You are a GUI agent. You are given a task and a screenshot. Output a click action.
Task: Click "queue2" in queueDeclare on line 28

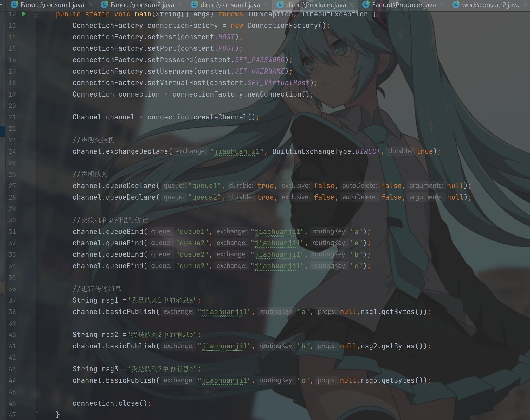pos(205,197)
